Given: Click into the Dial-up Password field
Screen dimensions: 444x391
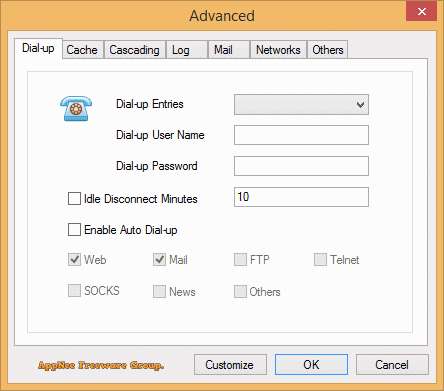Looking at the screenshot, I should 301,166.
